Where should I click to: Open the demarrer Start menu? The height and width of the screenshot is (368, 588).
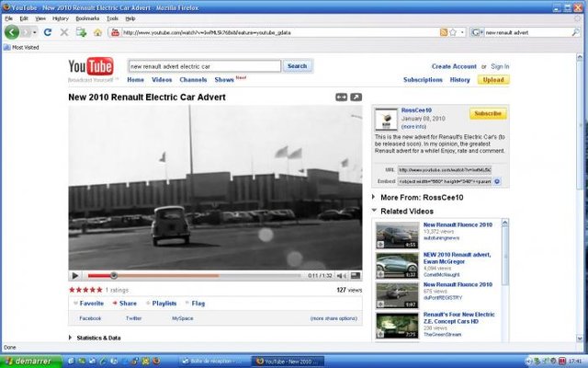tap(31, 361)
